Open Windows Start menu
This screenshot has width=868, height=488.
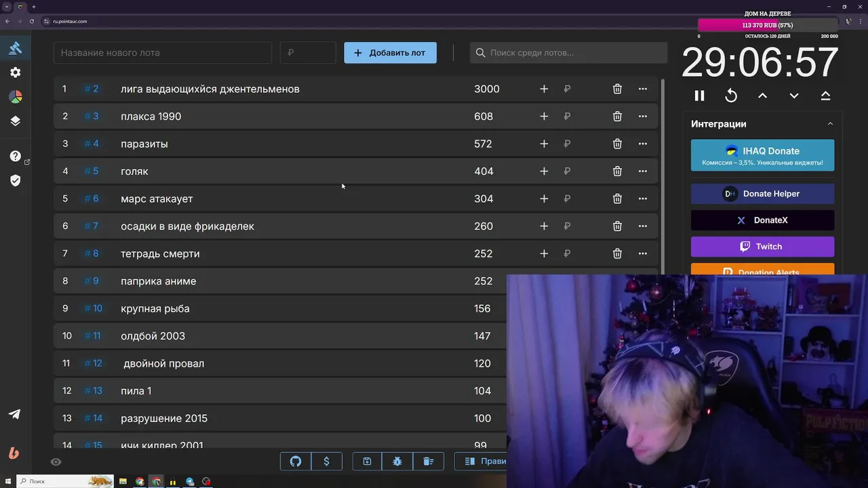[7, 481]
